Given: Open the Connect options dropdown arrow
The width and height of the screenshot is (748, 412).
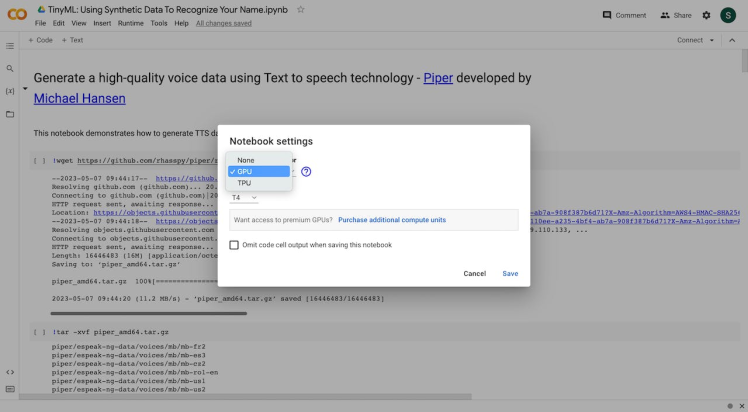Looking at the screenshot, I should 712,41.
